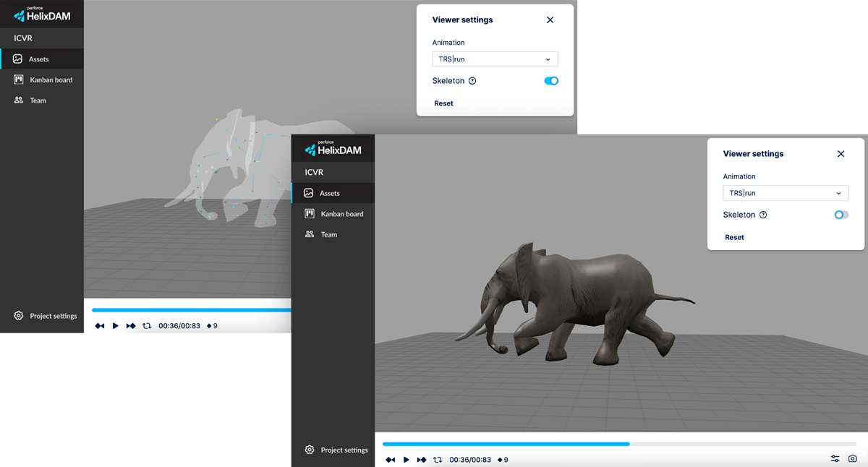Toggle loop playback in the back window
Viewport: 868px width, 467px height.
coord(147,326)
